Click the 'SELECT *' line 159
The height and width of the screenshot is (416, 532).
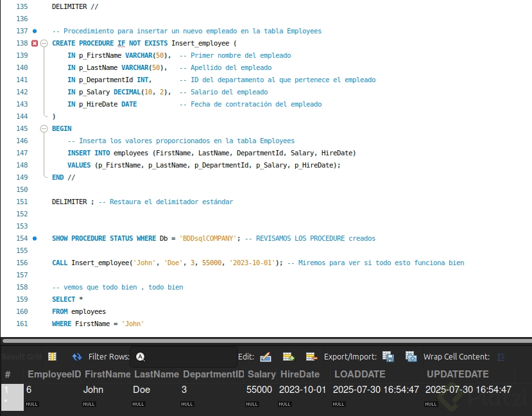[67, 299]
